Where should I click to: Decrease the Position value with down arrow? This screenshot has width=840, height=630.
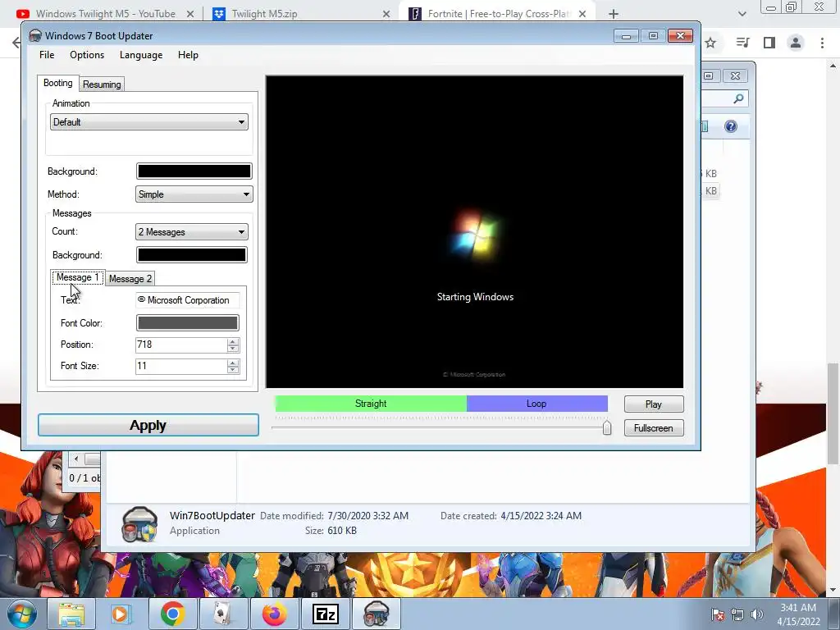(232, 348)
